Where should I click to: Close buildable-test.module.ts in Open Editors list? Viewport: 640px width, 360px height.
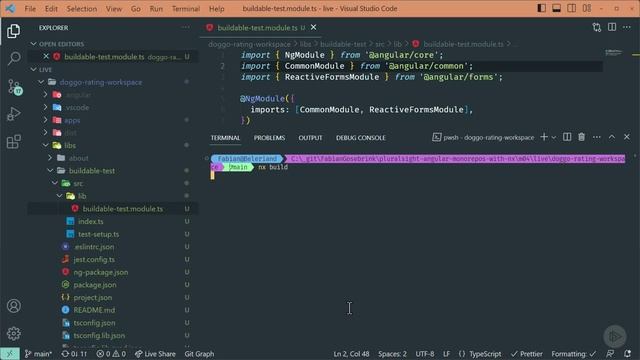tap(46, 57)
